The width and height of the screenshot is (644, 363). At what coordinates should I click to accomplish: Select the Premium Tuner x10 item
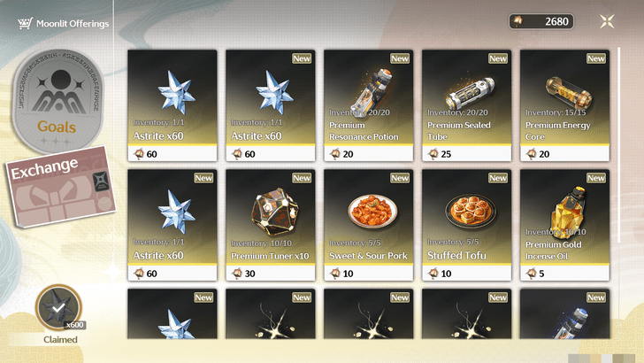coord(271,225)
